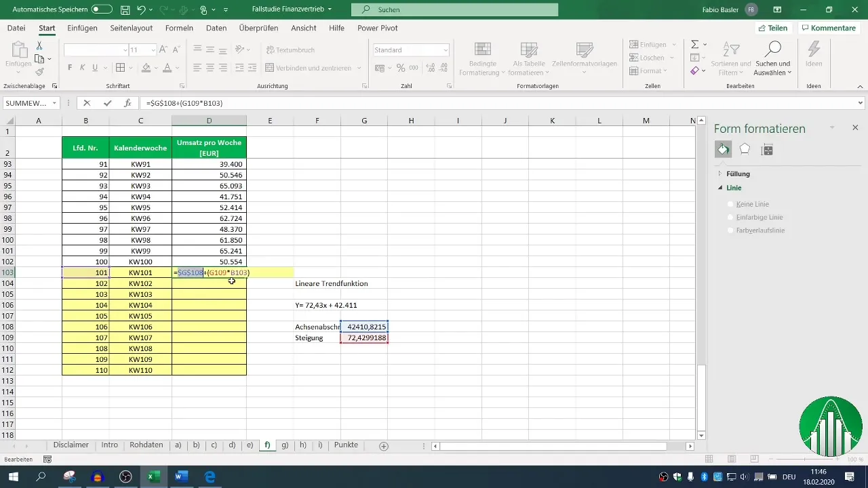Click Textumbruch button
The height and width of the screenshot is (488, 868).
(x=290, y=50)
